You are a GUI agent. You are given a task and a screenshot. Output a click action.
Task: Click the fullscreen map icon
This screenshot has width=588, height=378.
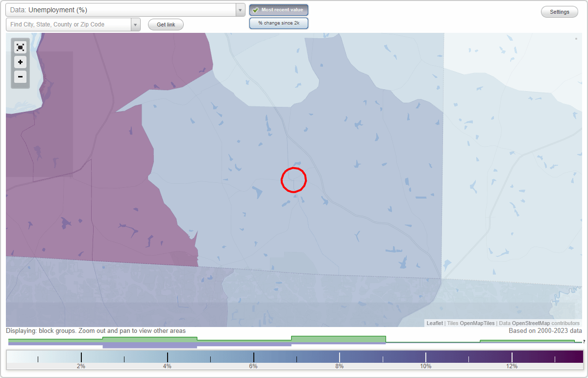pos(20,48)
